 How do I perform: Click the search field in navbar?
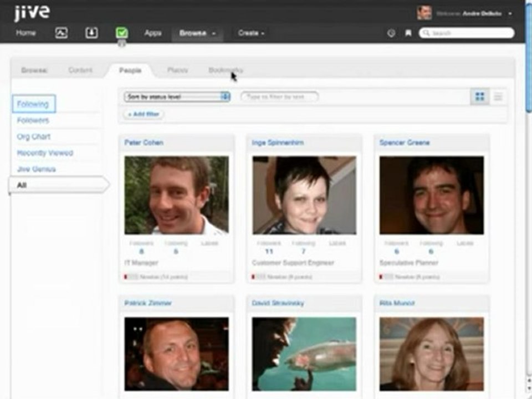pos(467,33)
